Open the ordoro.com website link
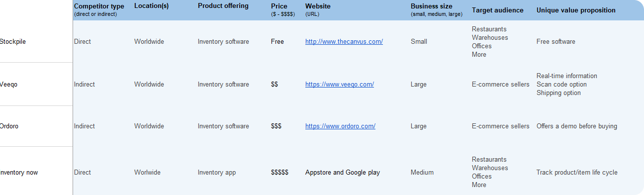 point(340,126)
